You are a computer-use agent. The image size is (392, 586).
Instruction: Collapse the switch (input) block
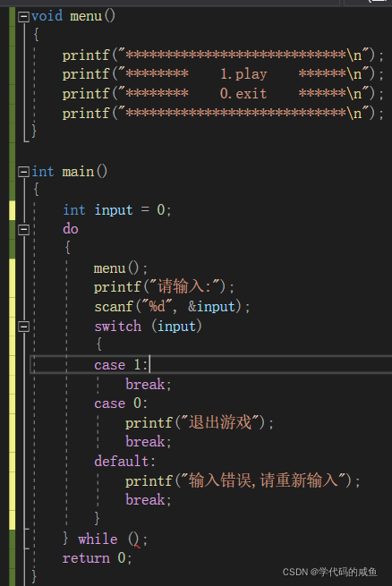click(x=23, y=327)
